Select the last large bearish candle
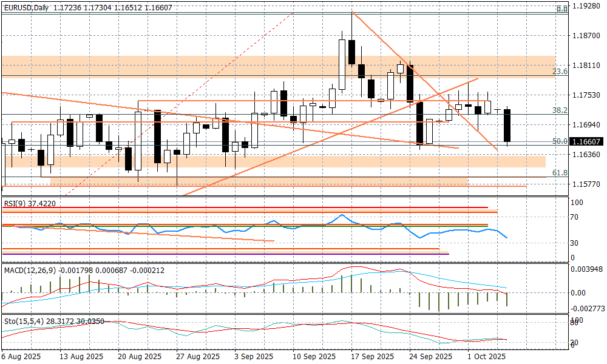This screenshot has height=364, width=607. [507, 125]
